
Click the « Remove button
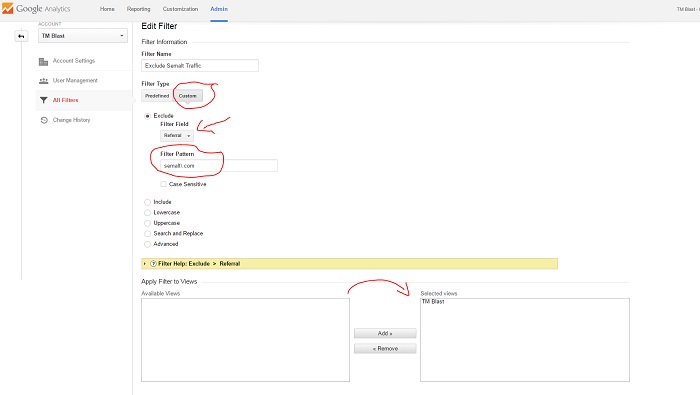pyautogui.click(x=385, y=349)
